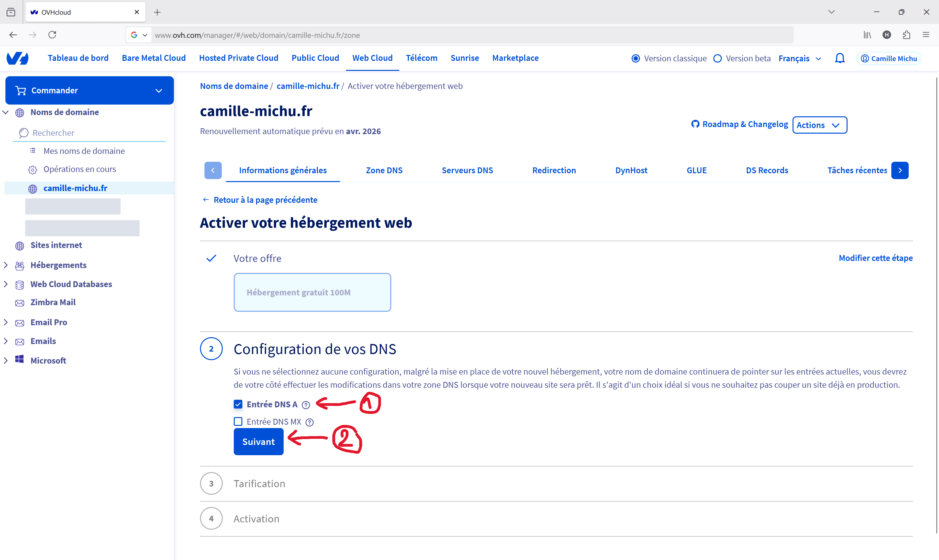Open the Public Cloud menu item

[x=315, y=58]
